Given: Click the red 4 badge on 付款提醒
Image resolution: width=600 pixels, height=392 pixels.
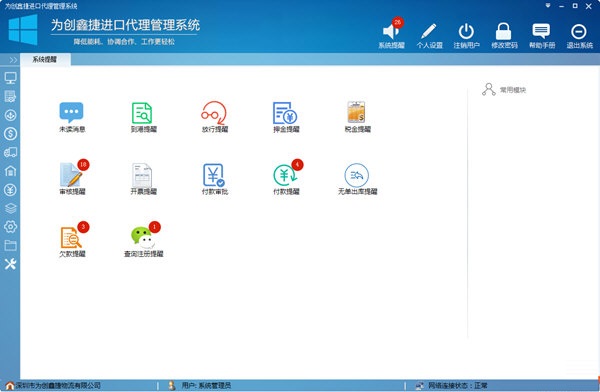Looking at the screenshot, I should point(297,165).
